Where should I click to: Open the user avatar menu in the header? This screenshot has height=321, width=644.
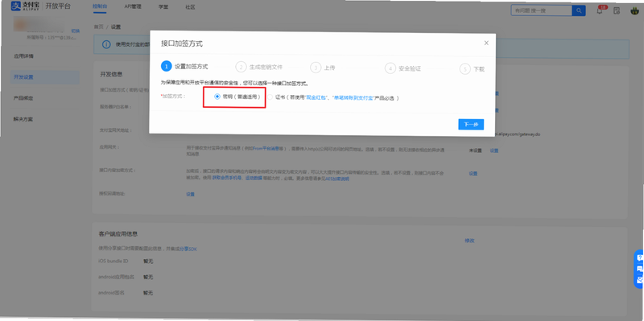[634, 11]
